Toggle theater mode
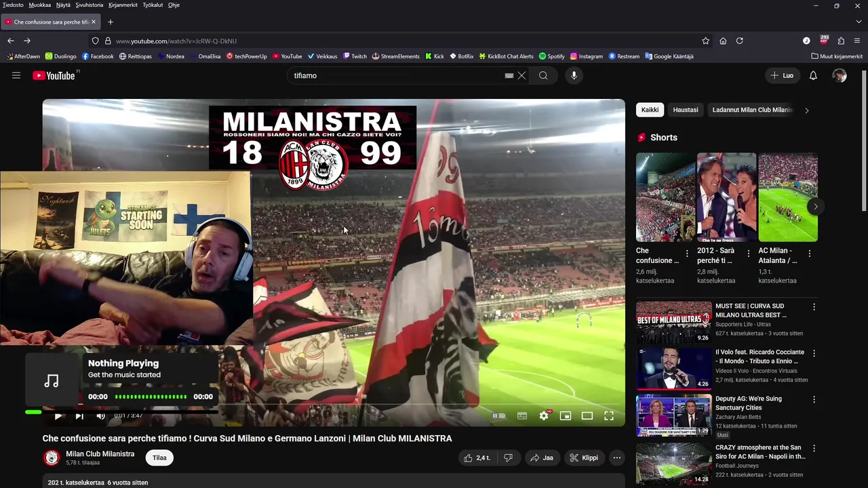Screen dimensions: 868x488 point(587,415)
